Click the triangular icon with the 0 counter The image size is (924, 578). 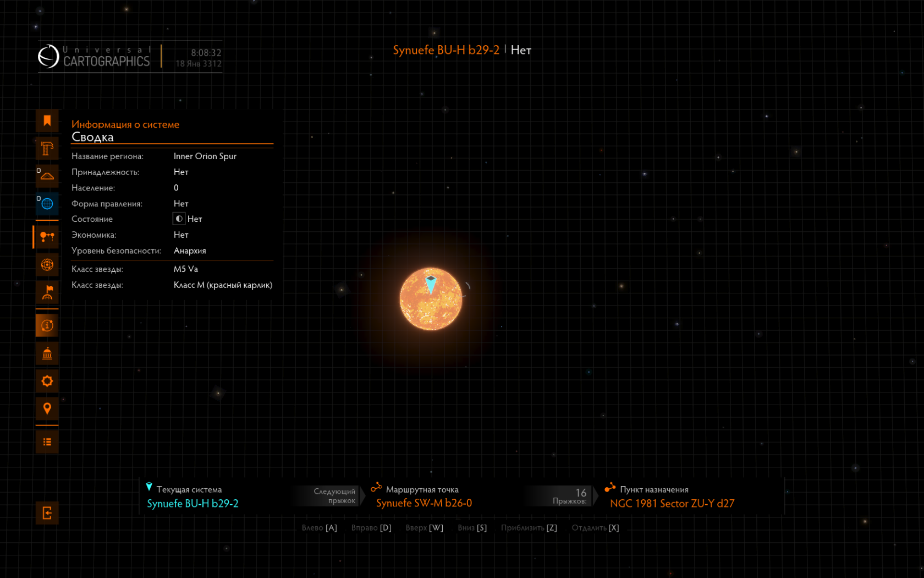tap(47, 176)
